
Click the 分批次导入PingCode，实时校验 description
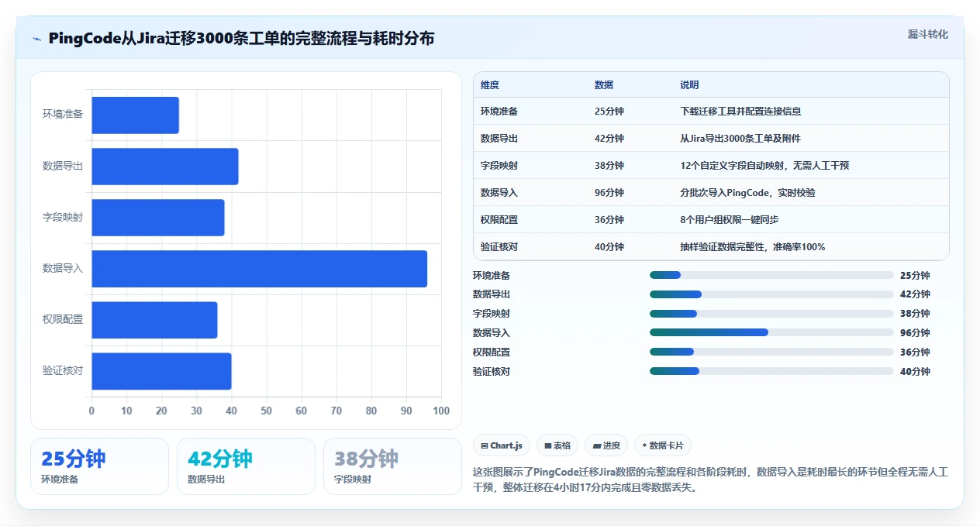[x=747, y=193]
